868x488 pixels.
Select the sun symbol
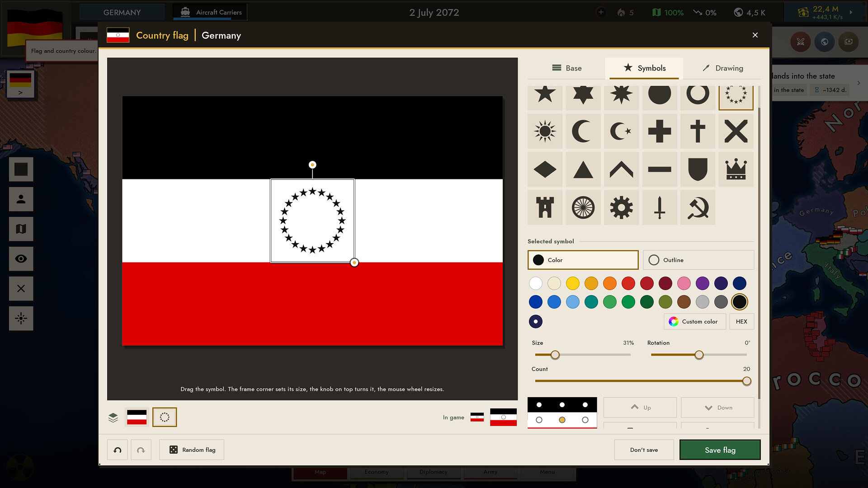point(545,131)
